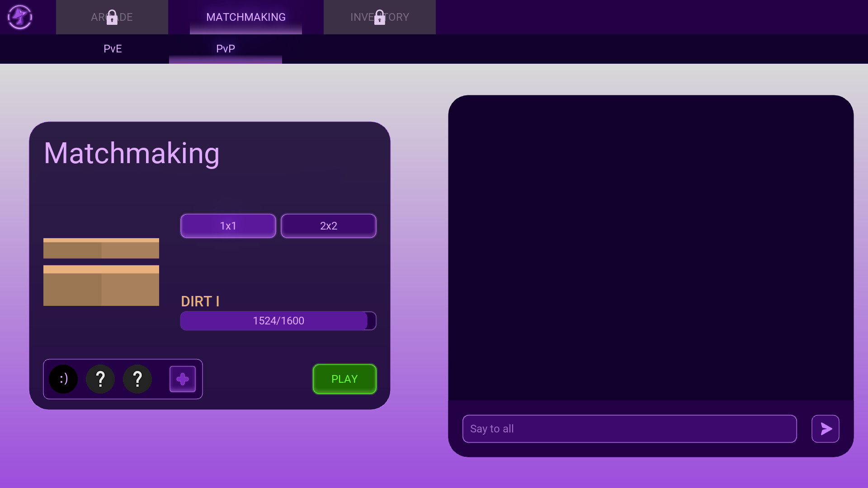Screen dimensions: 868x488
Task: Select the 2x2 match mode
Action: point(329,225)
